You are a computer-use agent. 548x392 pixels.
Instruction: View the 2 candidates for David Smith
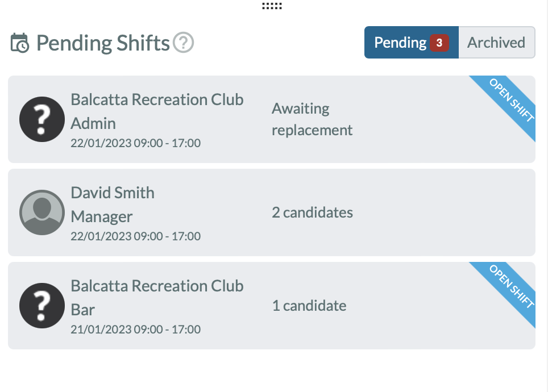[313, 212]
